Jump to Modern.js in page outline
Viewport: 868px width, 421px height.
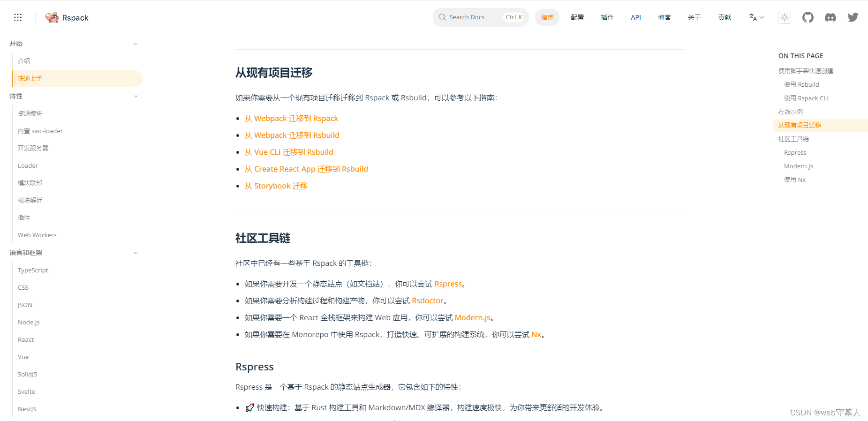tap(798, 166)
